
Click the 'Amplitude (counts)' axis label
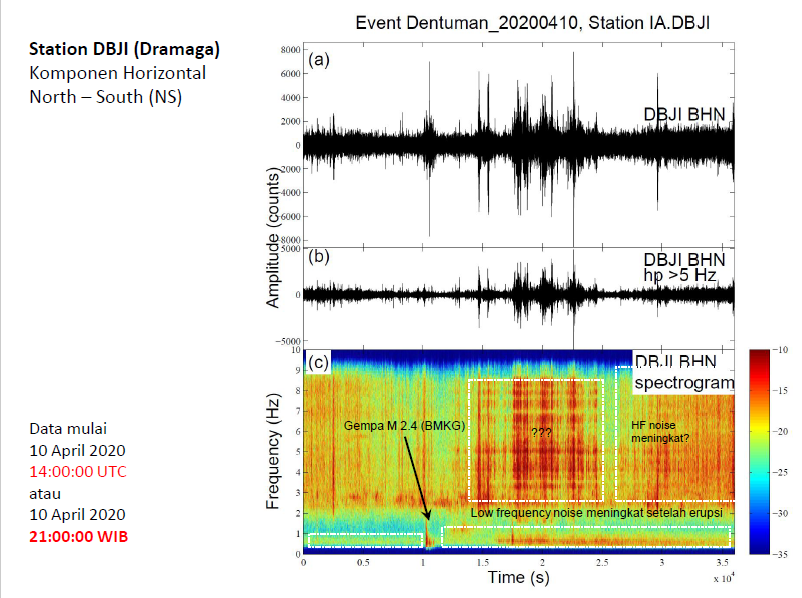[x=273, y=237]
